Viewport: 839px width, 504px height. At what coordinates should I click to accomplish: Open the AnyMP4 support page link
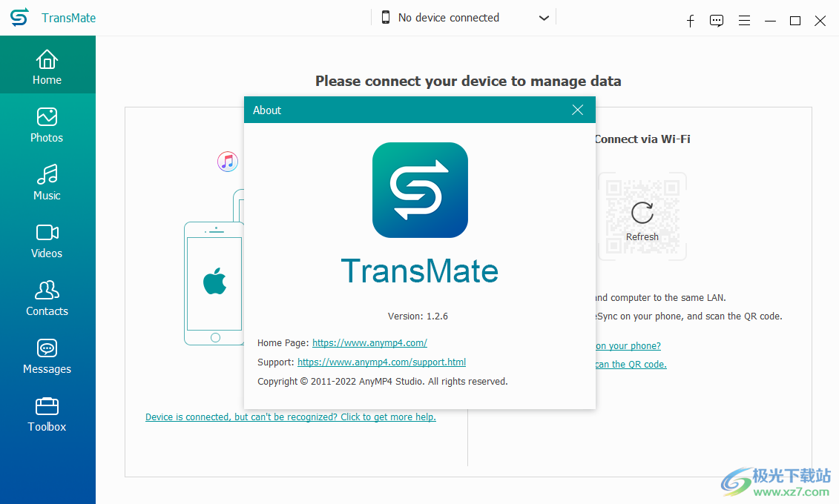click(x=381, y=362)
